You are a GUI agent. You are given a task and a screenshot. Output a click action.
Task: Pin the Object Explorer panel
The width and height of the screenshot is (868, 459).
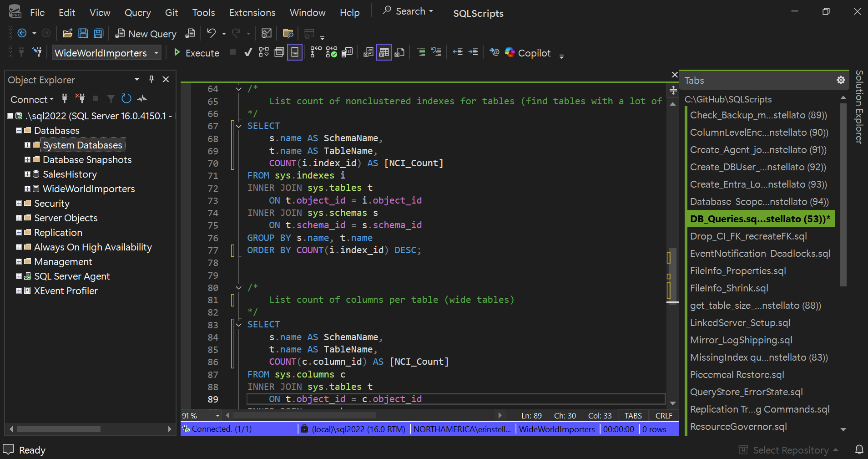151,79
